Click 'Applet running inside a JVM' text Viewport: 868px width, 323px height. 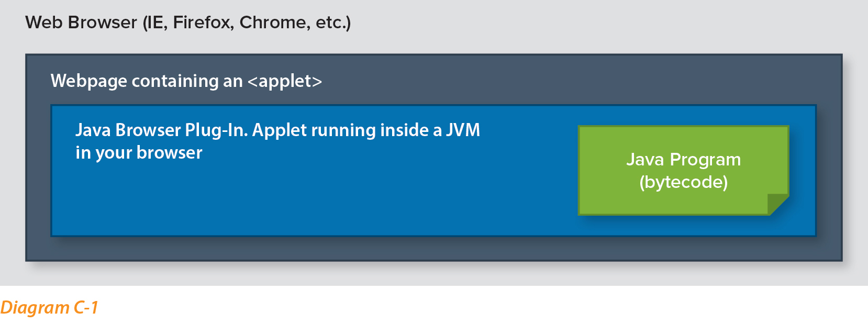(x=366, y=130)
